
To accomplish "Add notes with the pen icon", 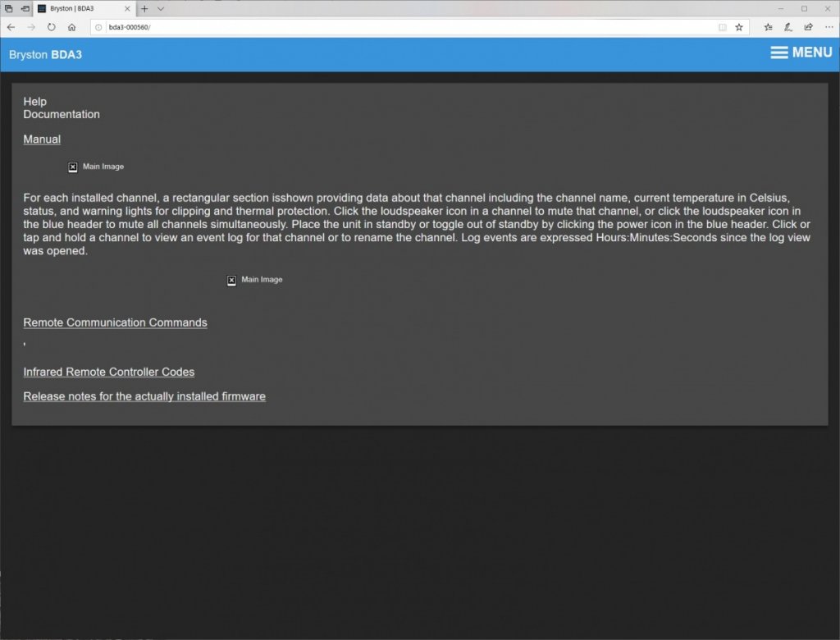I will [788, 27].
